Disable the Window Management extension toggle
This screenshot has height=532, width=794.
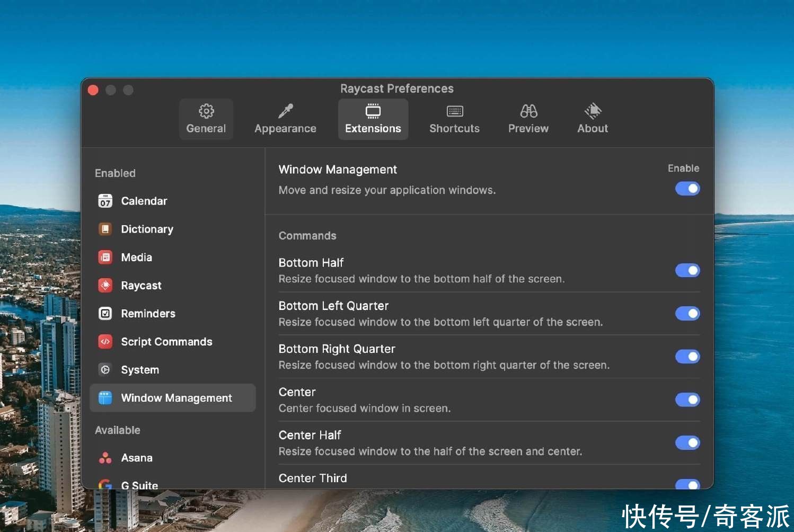[687, 189]
